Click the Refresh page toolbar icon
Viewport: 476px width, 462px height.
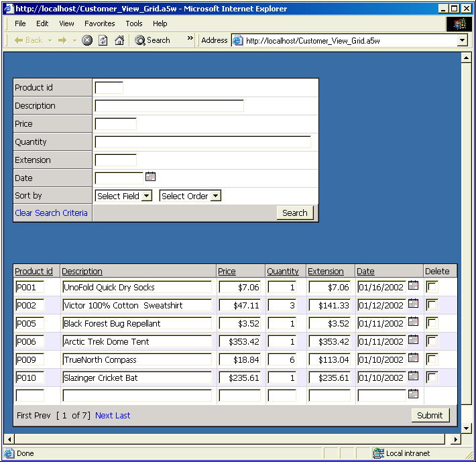[x=103, y=40]
